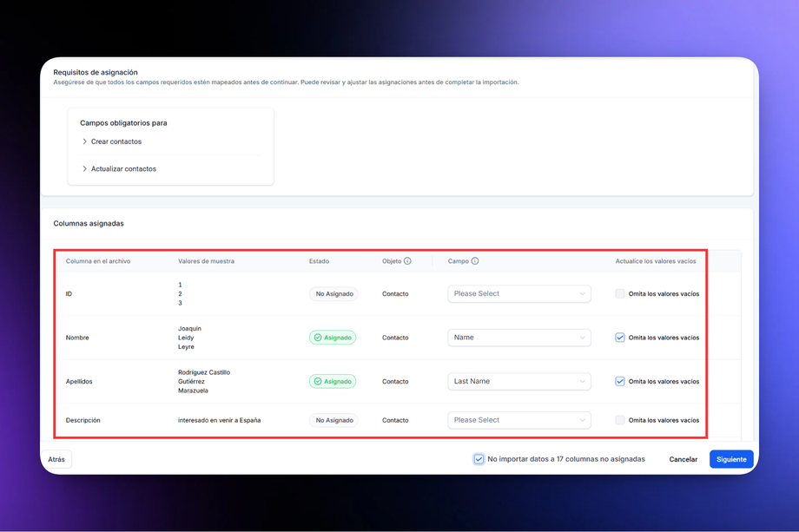Screen dimensions: 799x532
Task: Click the Requisitos de asignación heading
Action: tap(96, 72)
